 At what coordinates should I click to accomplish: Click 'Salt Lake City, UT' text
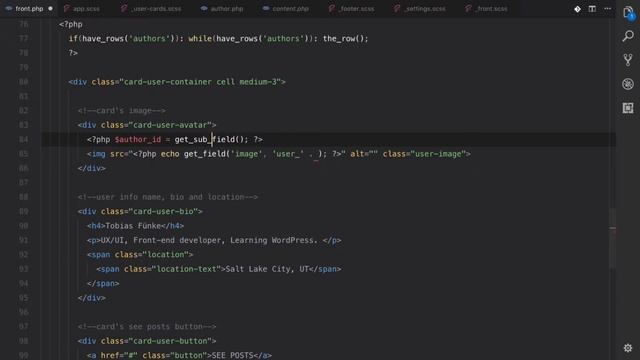click(x=267, y=269)
